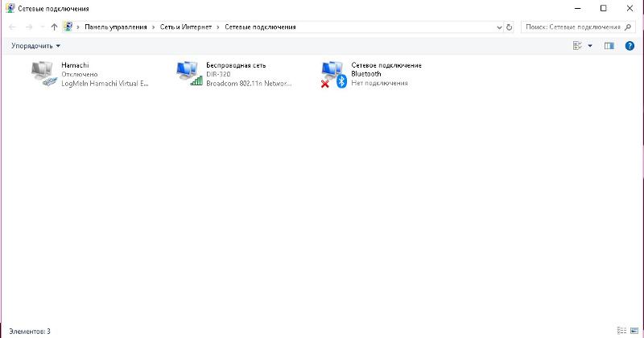Viewport: 644px width, 338px height.
Task: Switch to details view in status bar
Action: 621,331
